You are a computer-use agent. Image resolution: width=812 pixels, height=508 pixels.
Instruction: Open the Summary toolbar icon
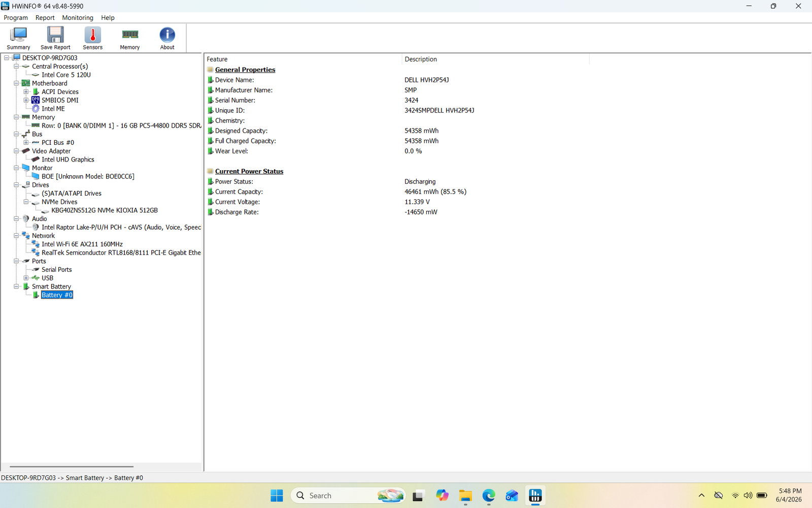(18, 38)
